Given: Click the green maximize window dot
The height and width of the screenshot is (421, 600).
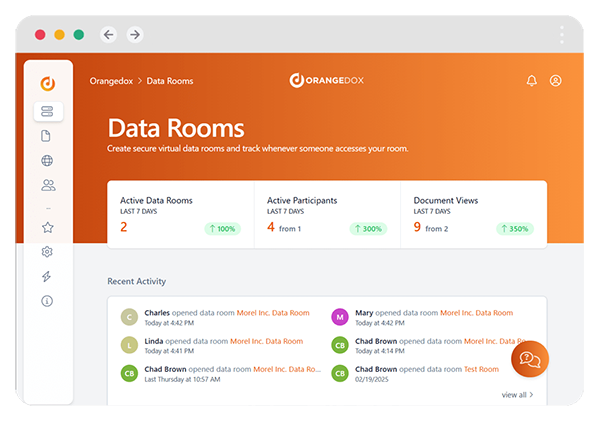Looking at the screenshot, I should click(x=79, y=35).
